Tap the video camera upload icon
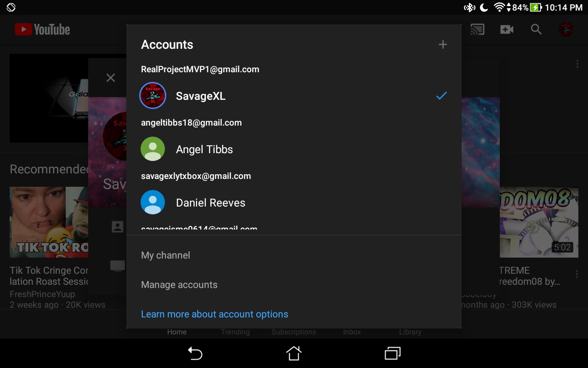This screenshot has height=368, width=588. click(507, 29)
